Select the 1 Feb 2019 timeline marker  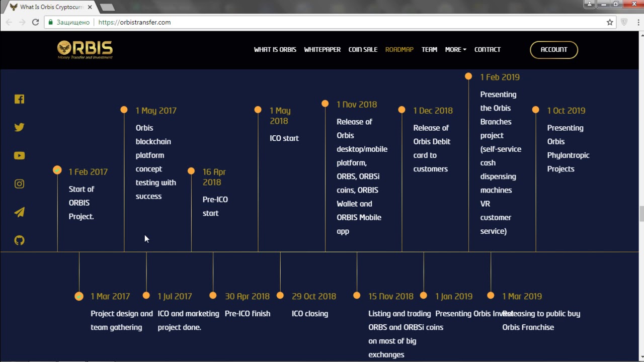point(468,76)
